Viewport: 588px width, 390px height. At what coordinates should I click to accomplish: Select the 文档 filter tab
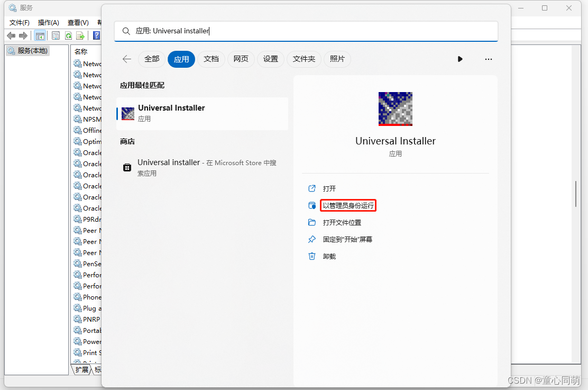(211, 59)
